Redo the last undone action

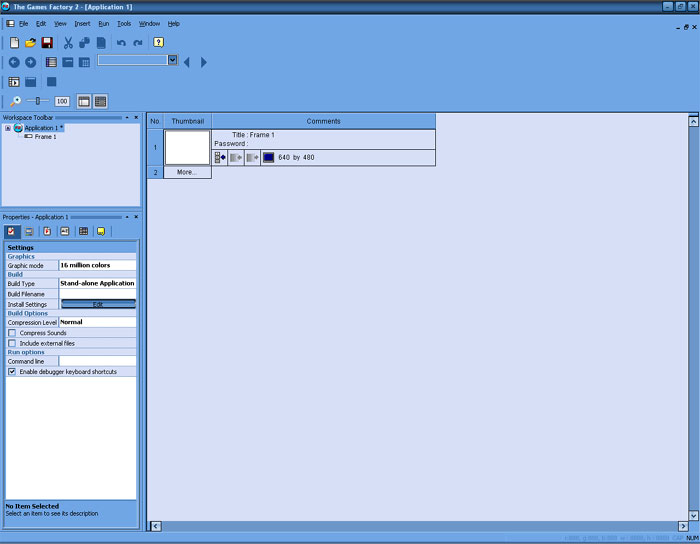[x=138, y=42]
